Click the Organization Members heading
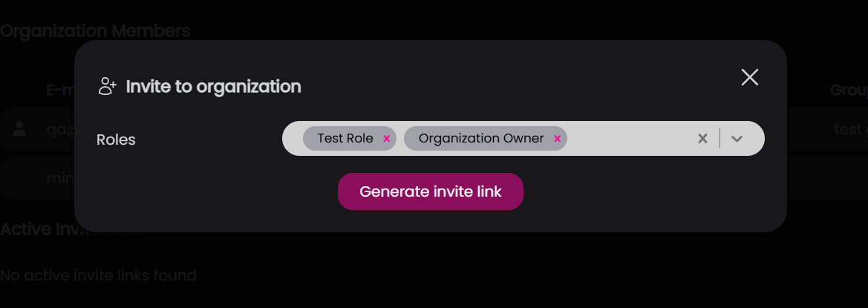The height and width of the screenshot is (308, 868). pos(95,31)
